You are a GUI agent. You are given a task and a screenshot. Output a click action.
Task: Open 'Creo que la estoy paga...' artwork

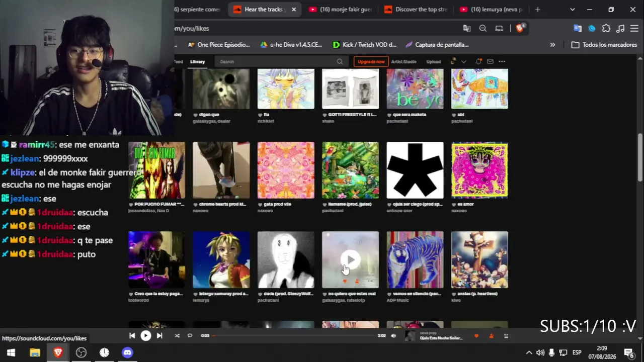[x=156, y=260]
